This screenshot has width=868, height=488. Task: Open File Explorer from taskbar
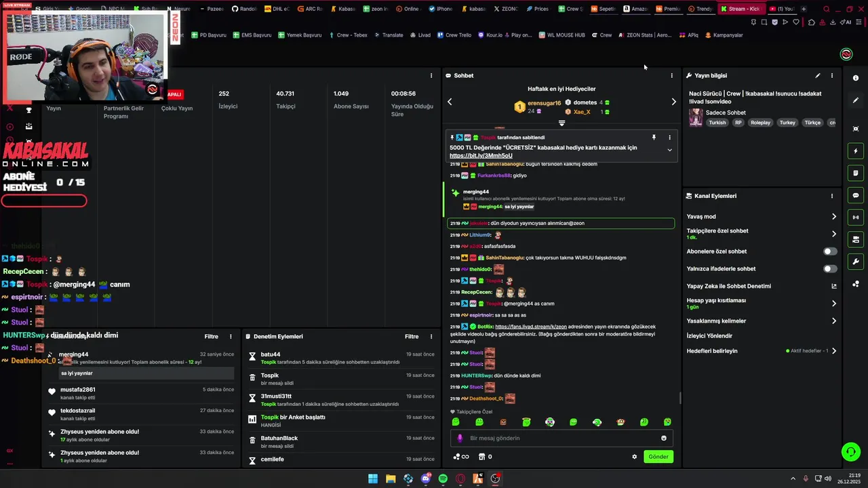(x=391, y=479)
